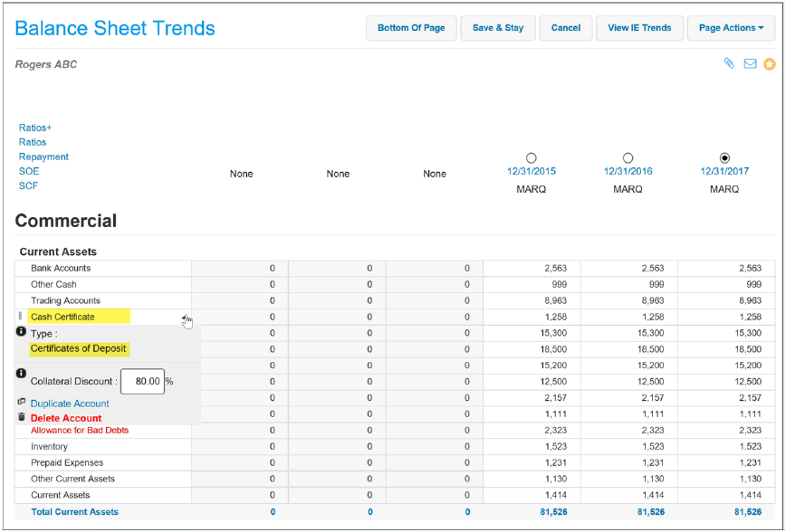Click the Collateral Discount percentage field
The height and width of the screenshot is (532, 786).
coord(143,381)
